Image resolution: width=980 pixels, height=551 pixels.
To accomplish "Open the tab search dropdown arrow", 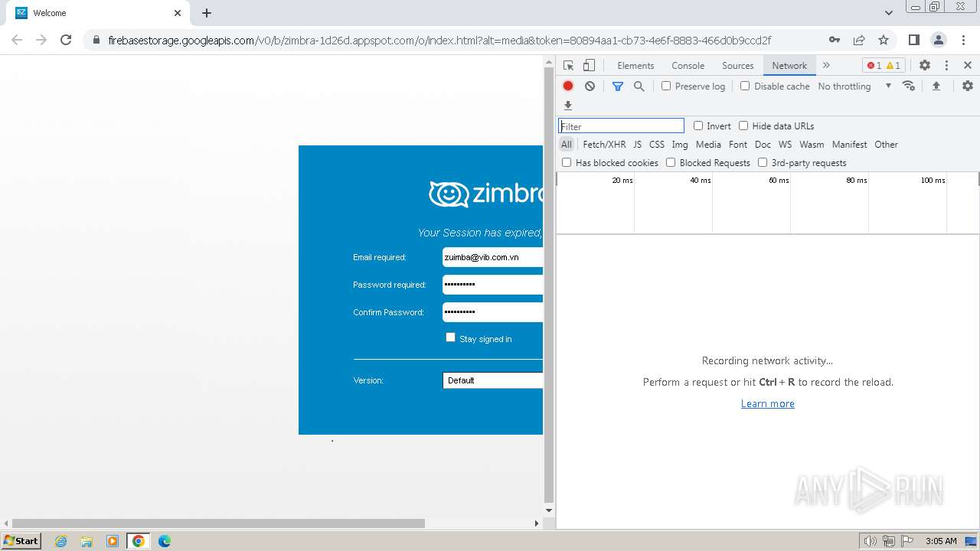I will click(888, 13).
